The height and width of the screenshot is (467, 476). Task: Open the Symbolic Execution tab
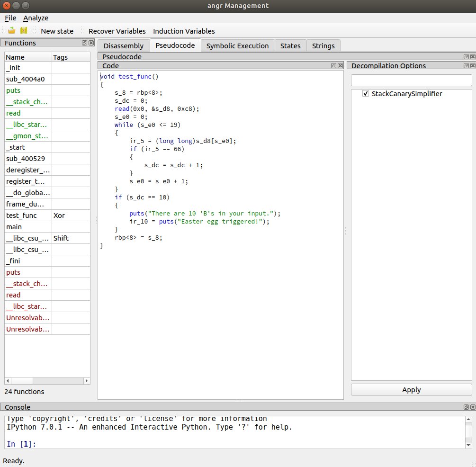[237, 46]
